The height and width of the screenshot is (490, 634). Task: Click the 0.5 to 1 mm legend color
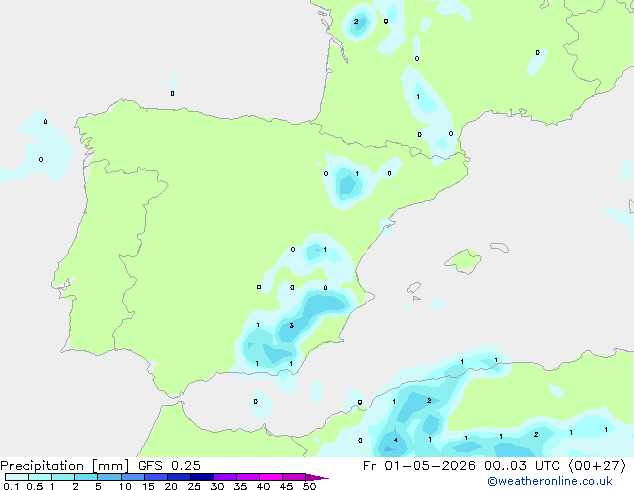click(x=40, y=477)
